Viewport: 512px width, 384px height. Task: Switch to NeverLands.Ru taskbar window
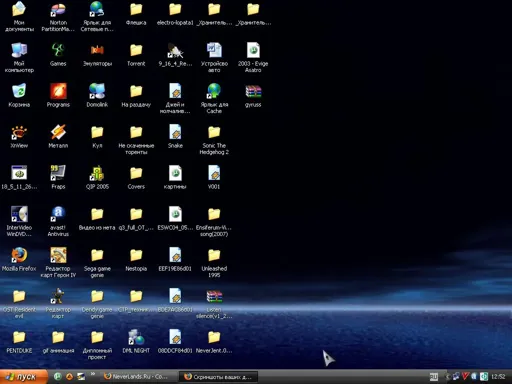point(138,377)
